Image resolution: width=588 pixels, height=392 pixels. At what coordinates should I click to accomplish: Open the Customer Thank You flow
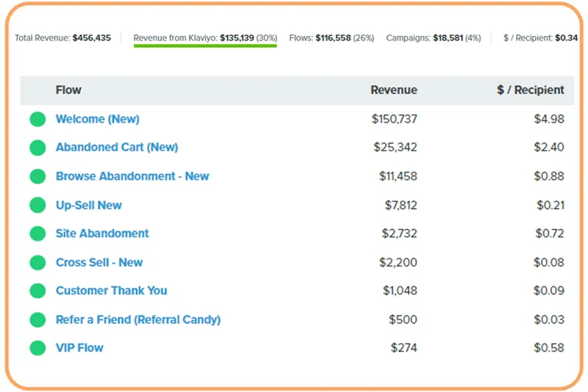pos(112,291)
